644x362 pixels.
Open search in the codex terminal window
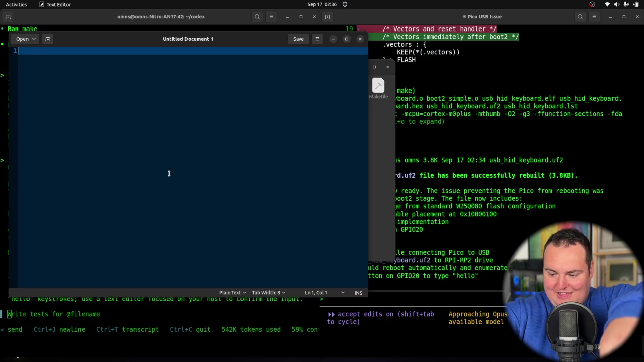click(257, 17)
